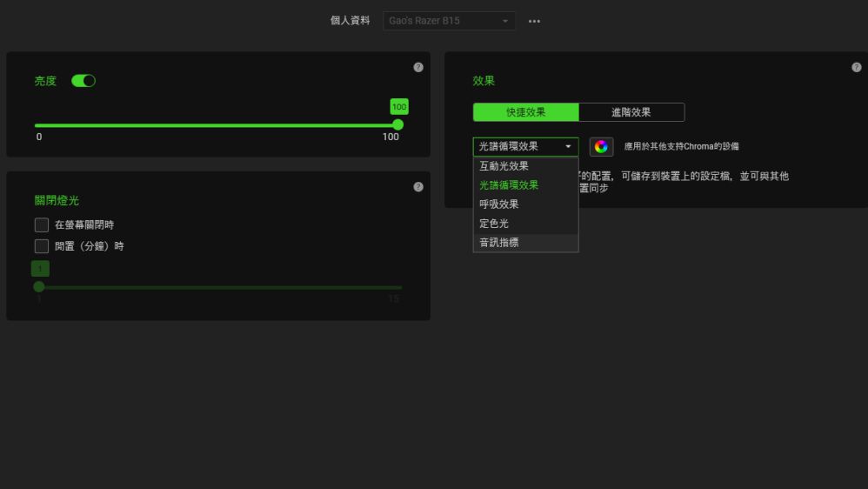The height and width of the screenshot is (489, 868).
Task: Click the Chroma color wheel icon
Action: [x=601, y=147]
